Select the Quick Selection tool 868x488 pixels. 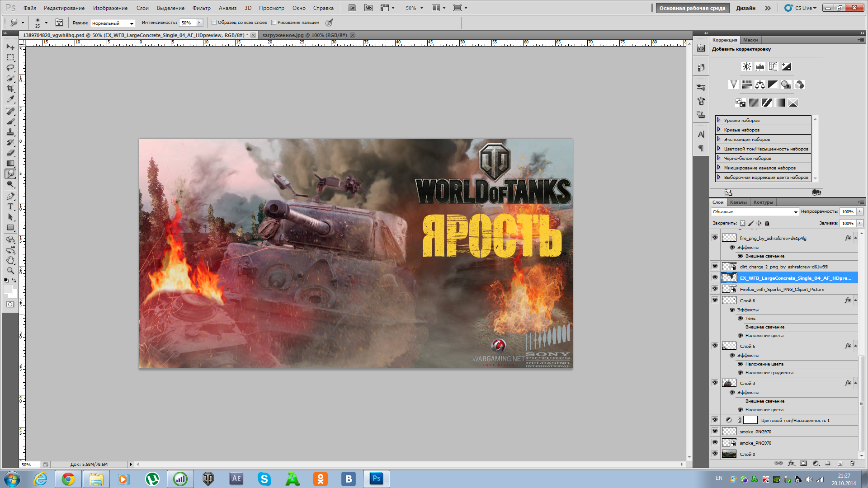(x=10, y=78)
